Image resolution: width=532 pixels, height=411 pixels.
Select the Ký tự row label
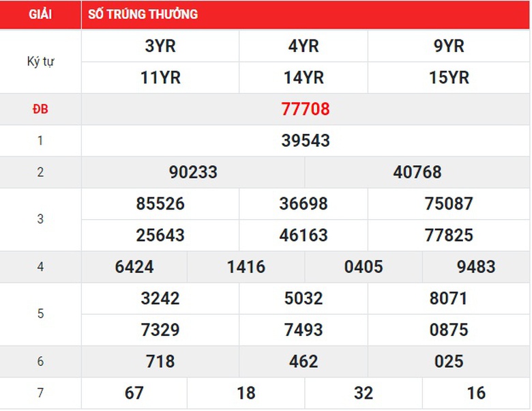[x=40, y=61]
